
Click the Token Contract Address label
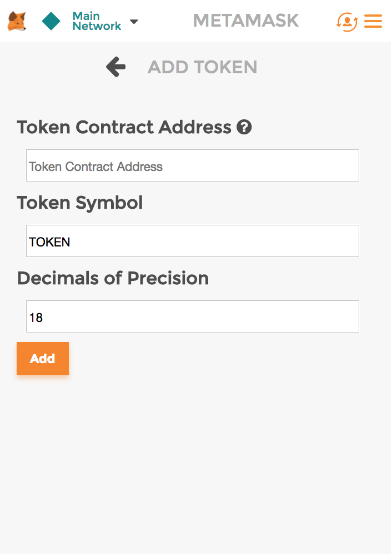[124, 128]
